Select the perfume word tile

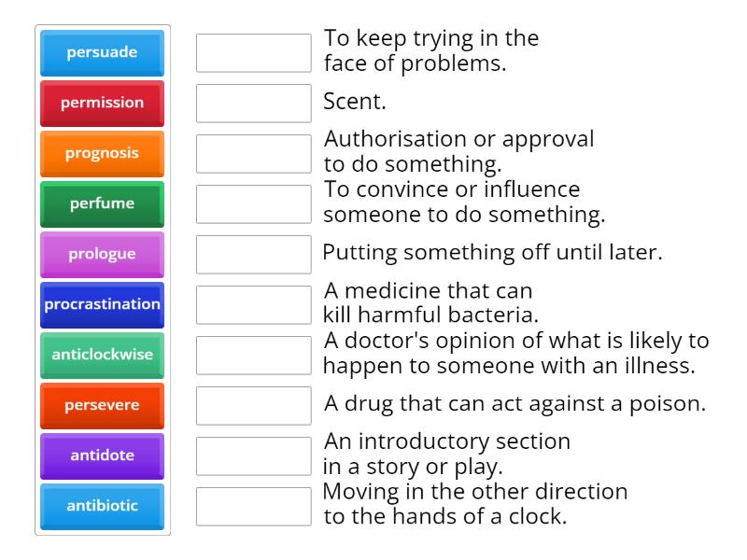tap(101, 203)
